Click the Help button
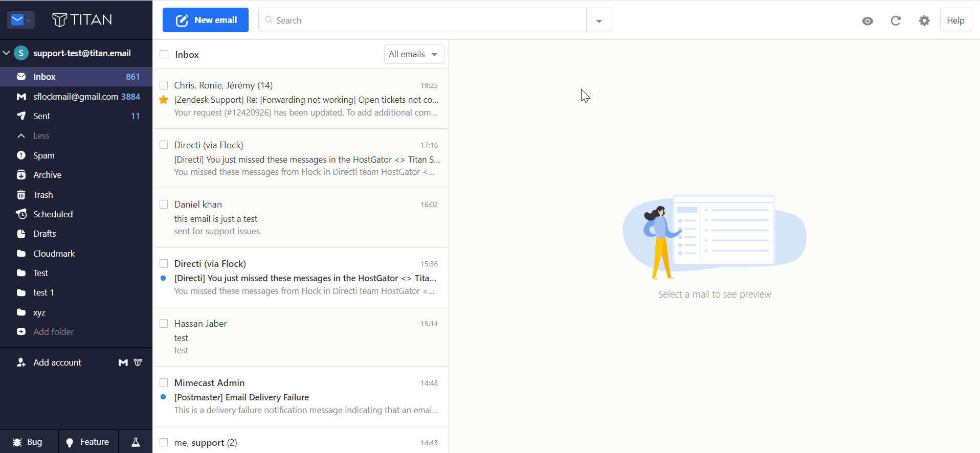 955,20
